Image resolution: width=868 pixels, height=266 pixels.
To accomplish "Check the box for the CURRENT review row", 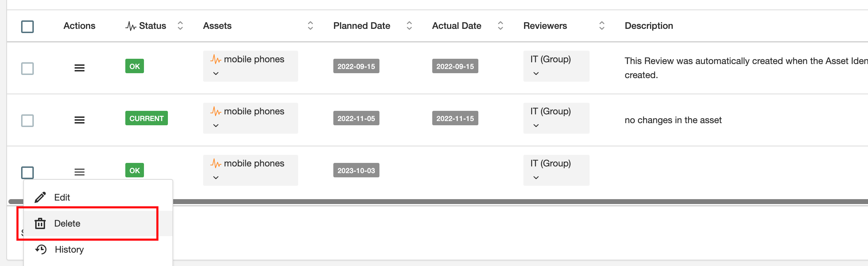I will tap(27, 121).
